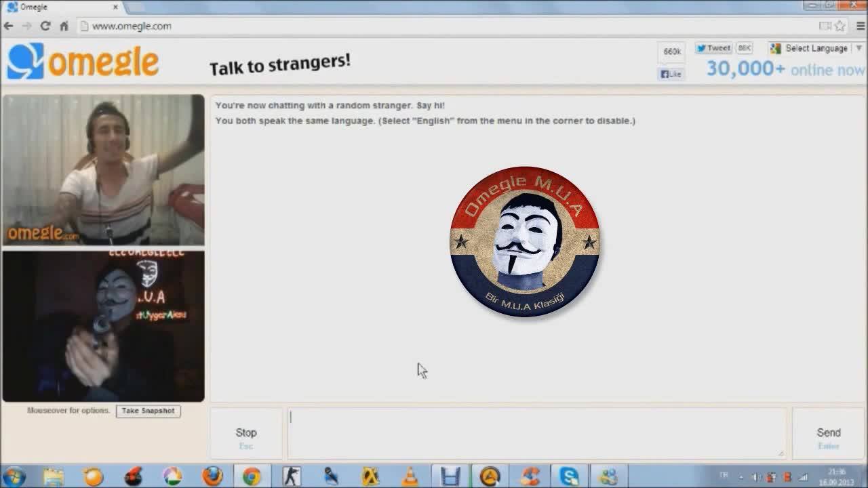Click the Omegle M.U.A badge image
The width and height of the screenshot is (868, 488).
click(x=524, y=242)
